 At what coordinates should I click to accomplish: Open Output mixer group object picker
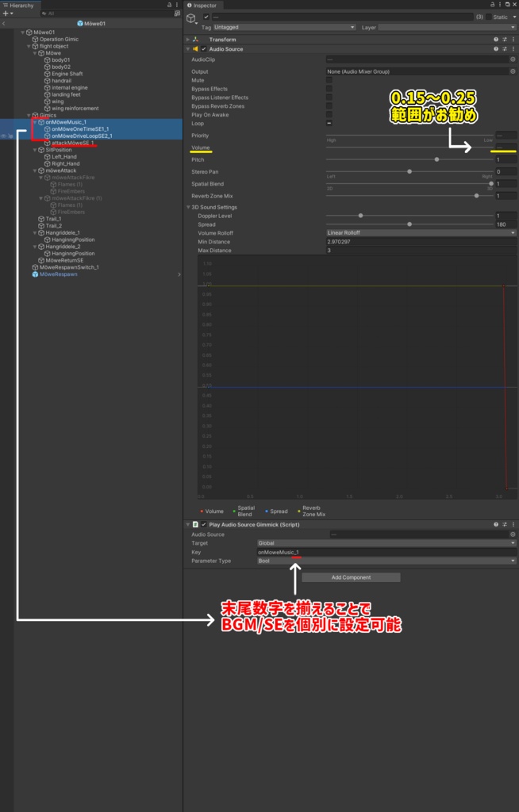click(x=513, y=71)
